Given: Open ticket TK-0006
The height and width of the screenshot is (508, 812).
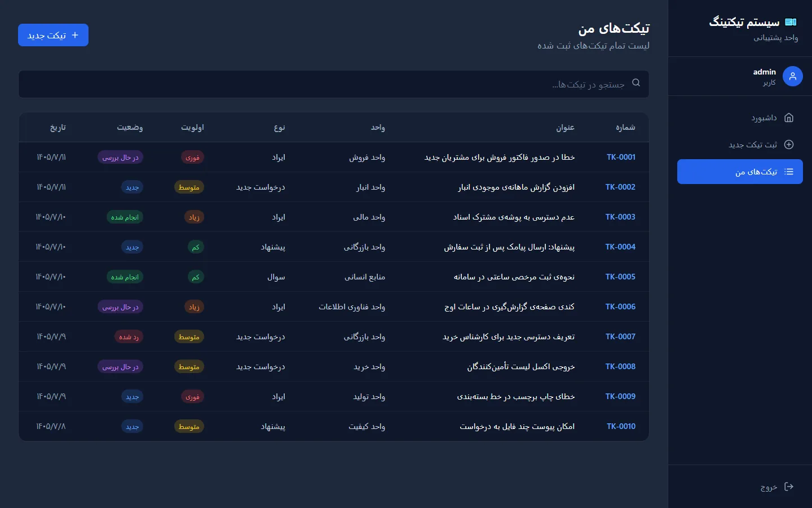Looking at the screenshot, I should tap(620, 306).
